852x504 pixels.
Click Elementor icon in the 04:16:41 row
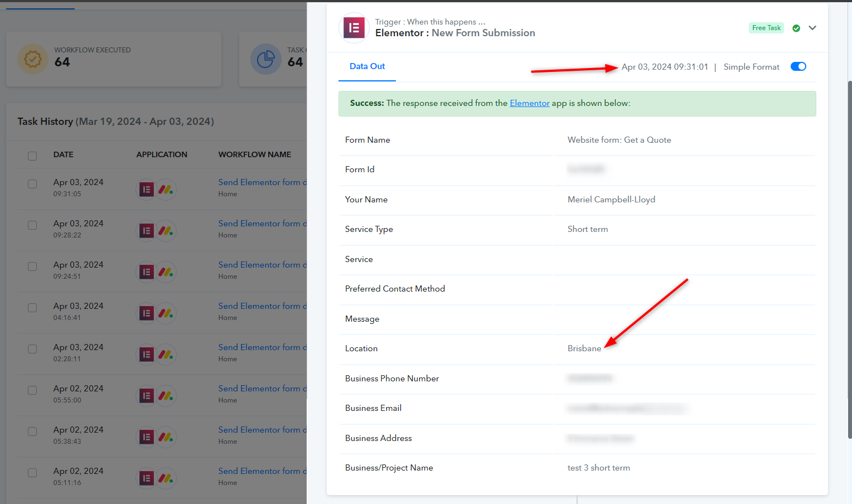(147, 313)
